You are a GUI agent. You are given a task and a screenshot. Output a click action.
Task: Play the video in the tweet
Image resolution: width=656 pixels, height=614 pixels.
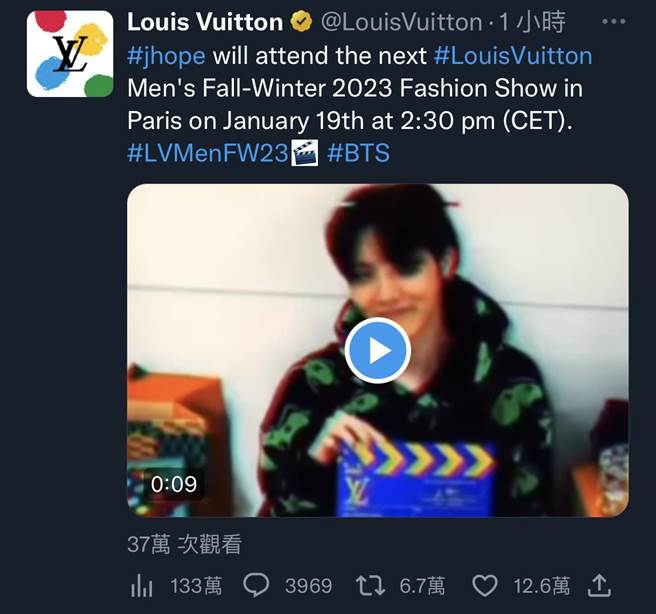377,351
